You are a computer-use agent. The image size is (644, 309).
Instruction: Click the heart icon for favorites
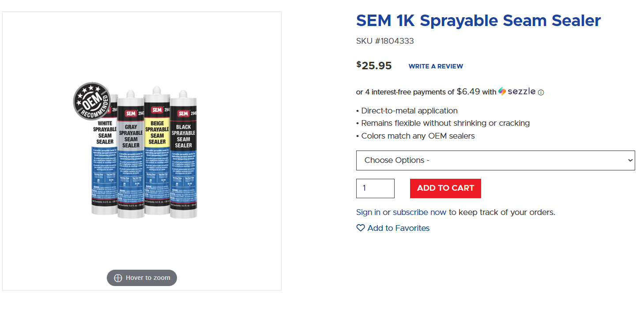click(x=361, y=228)
